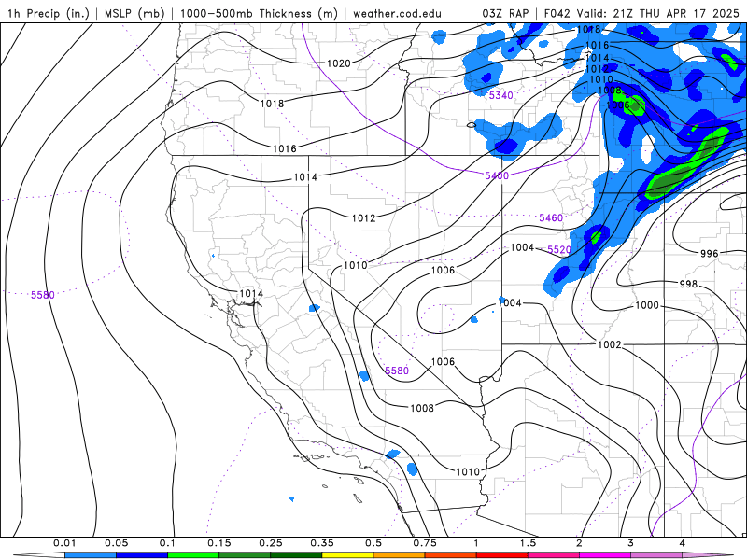Screen dimensions: 747x560
Task: Select the medium green 0.15 legend swatch
Action: pyautogui.click(x=245, y=555)
